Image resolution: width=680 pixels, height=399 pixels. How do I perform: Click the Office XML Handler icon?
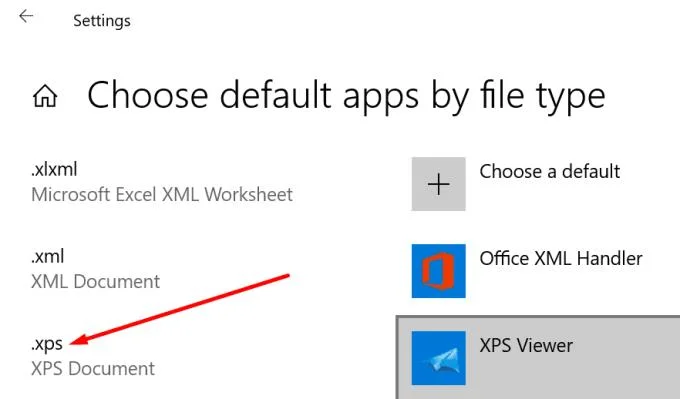click(x=438, y=271)
